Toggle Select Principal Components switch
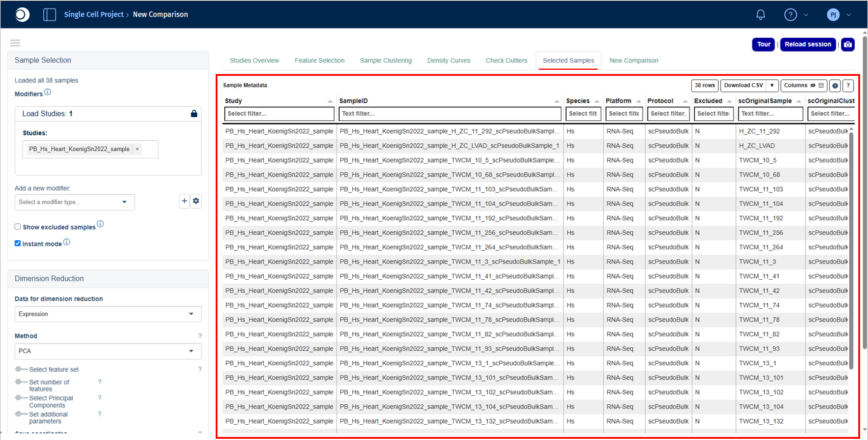Viewport: 868px width, 440px height. [22, 398]
